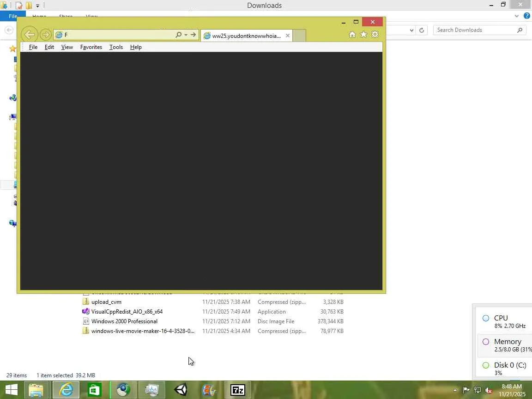Launch Unity from taskbar
This screenshot has height=399, width=532.
(x=181, y=390)
